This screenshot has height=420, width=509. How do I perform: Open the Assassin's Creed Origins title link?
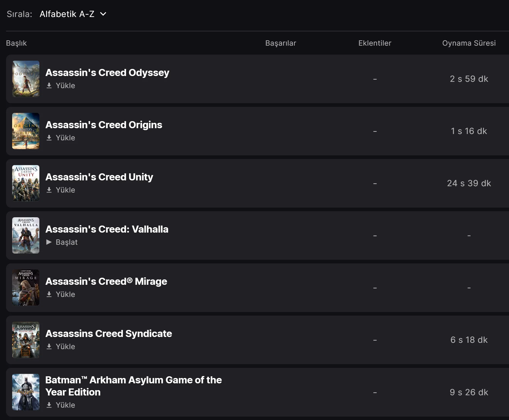coord(104,125)
